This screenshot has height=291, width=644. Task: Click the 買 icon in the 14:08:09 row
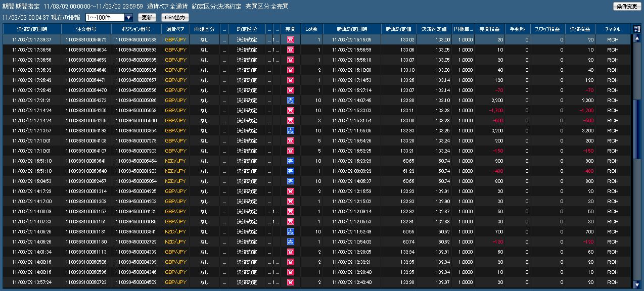pyautogui.click(x=290, y=211)
